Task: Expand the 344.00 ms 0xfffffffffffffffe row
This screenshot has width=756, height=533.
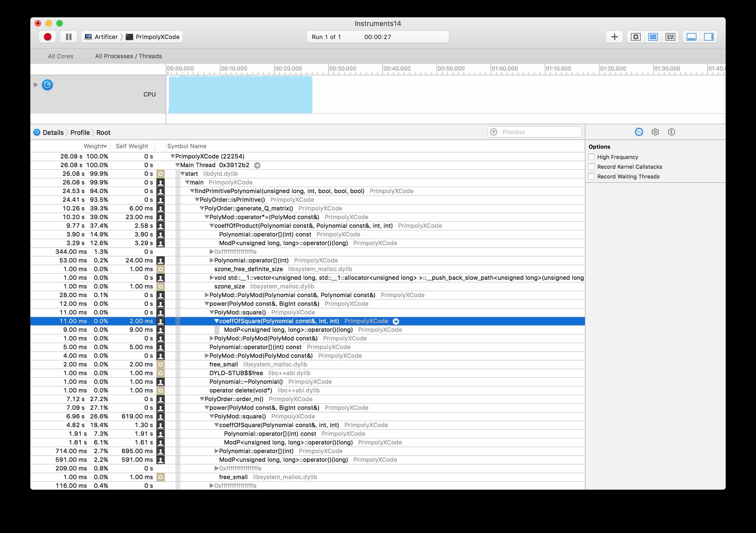Action: pos(212,252)
